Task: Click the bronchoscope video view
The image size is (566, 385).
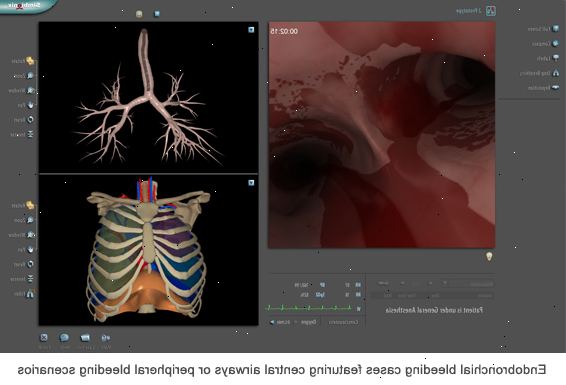Action: (x=382, y=135)
